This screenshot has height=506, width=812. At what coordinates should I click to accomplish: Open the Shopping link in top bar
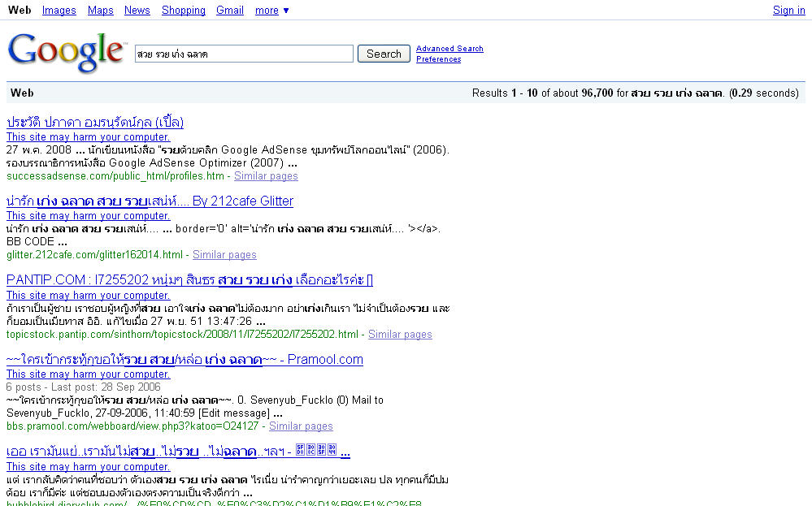pyautogui.click(x=184, y=11)
